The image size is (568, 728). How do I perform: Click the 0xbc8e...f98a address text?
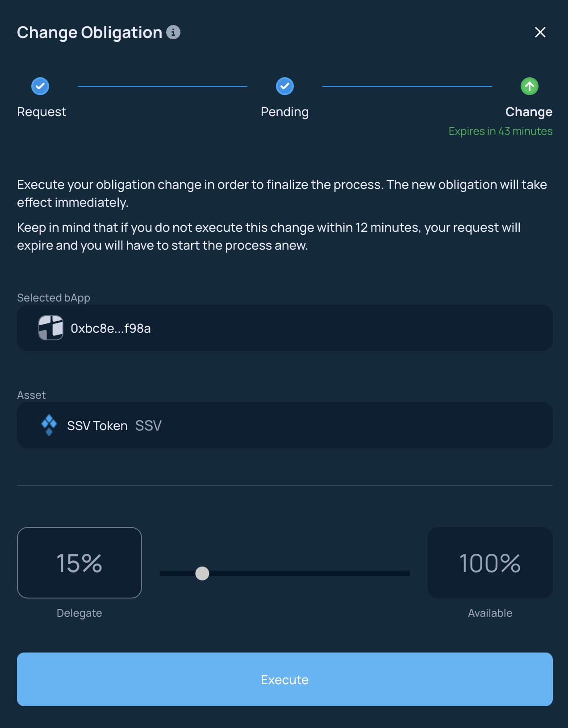(x=111, y=329)
